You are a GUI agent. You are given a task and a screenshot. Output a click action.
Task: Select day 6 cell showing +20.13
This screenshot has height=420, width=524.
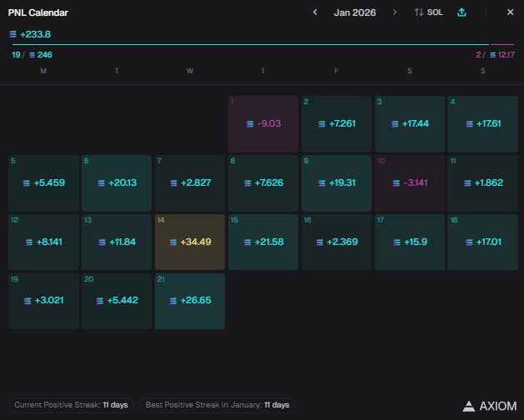117,183
